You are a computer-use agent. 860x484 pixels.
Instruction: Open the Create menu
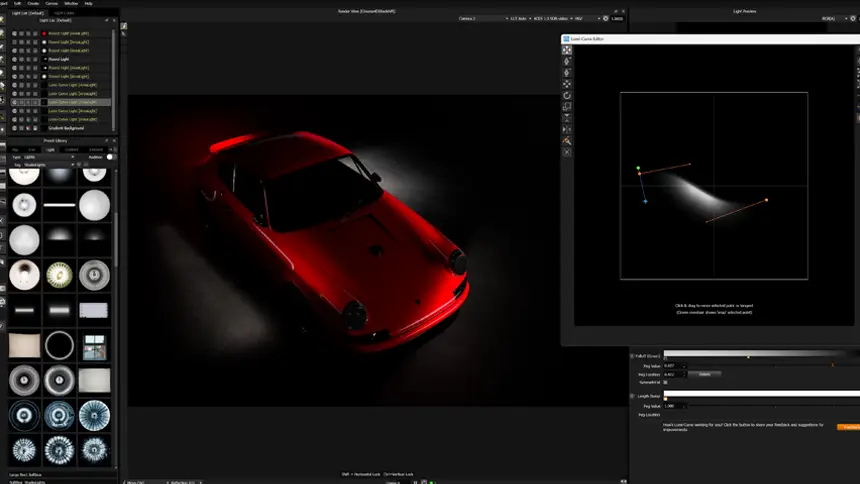(33, 3)
